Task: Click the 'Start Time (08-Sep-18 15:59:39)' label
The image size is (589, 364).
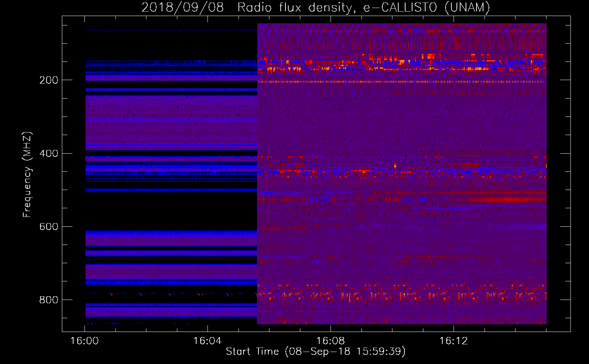Action: pos(316,352)
